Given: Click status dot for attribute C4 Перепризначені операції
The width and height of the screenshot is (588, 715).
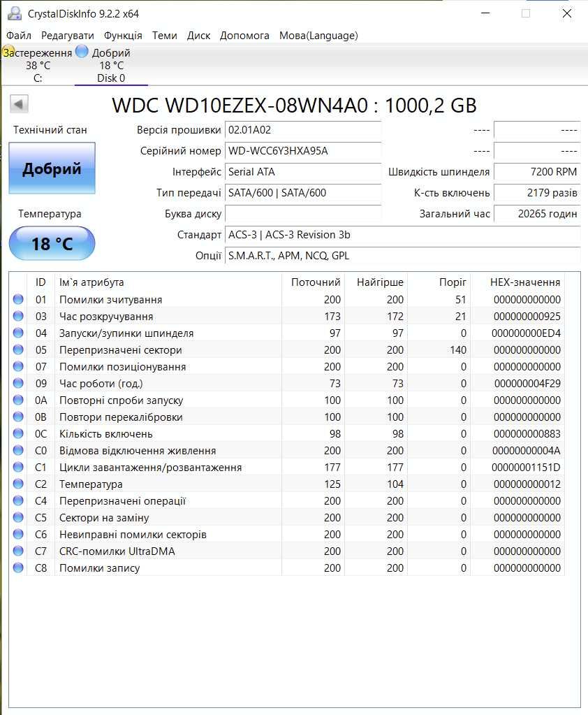Looking at the screenshot, I should point(18,500).
